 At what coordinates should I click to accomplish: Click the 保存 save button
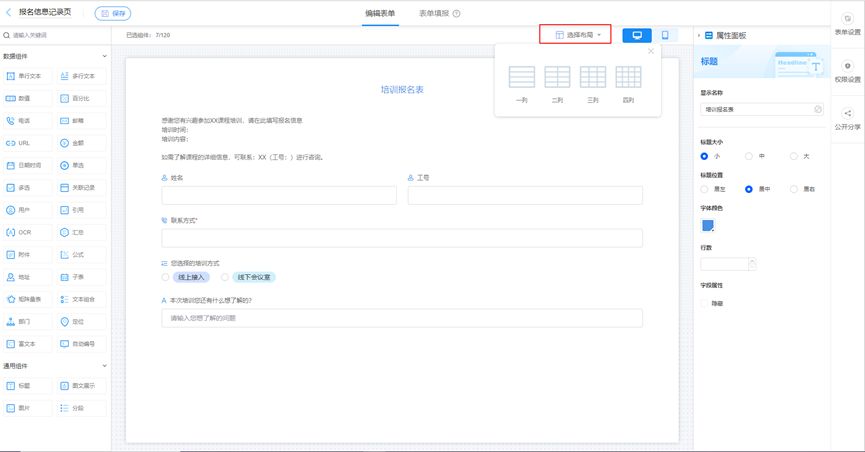coord(113,13)
